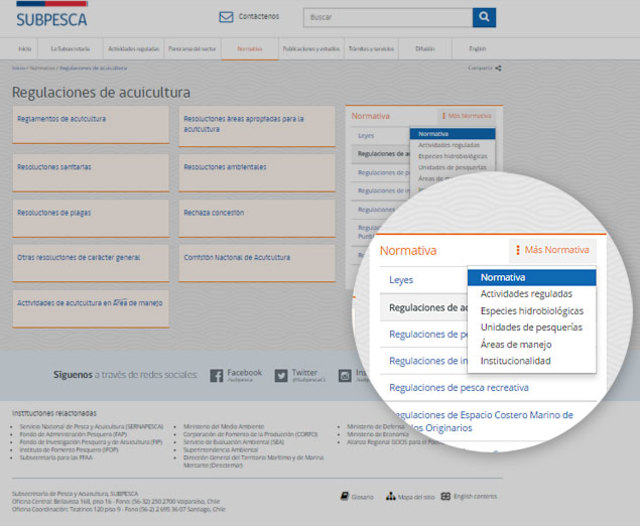The height and width of the screenshot is (526, 640).
Task: Open Fondo de Investigación Pesquera (FIP) link
Action: (91, 442)
